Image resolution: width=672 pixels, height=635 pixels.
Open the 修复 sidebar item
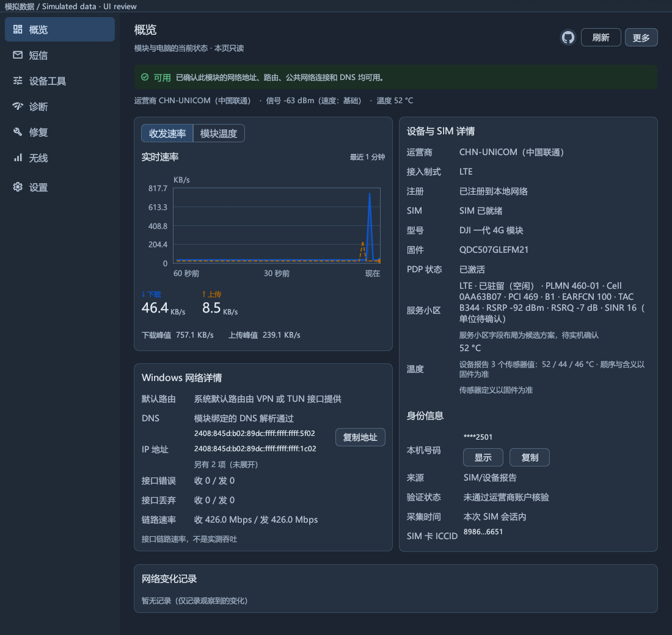[x=60, y=132]
